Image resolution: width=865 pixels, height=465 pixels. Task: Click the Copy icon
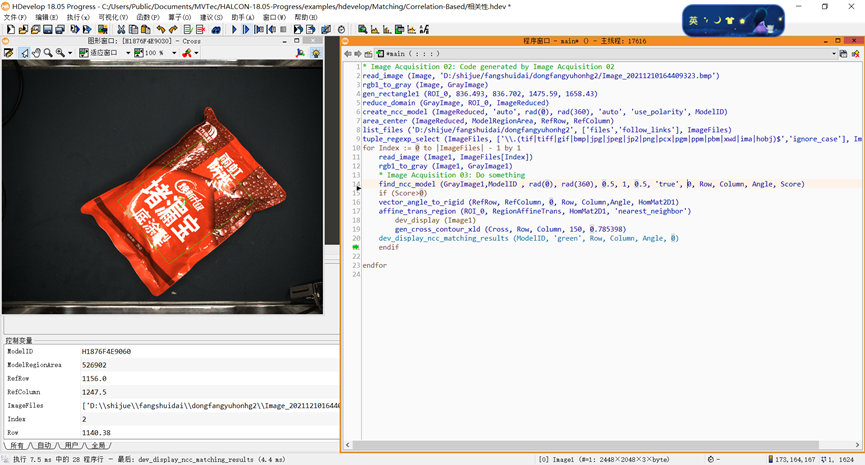pos(133,29)
